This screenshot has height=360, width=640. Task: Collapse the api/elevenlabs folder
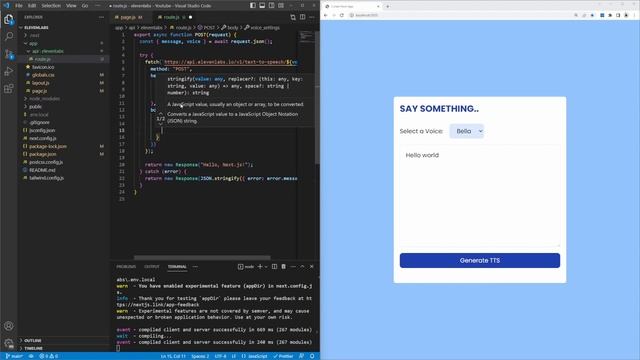pyautogui.click(x=47, y=51)
